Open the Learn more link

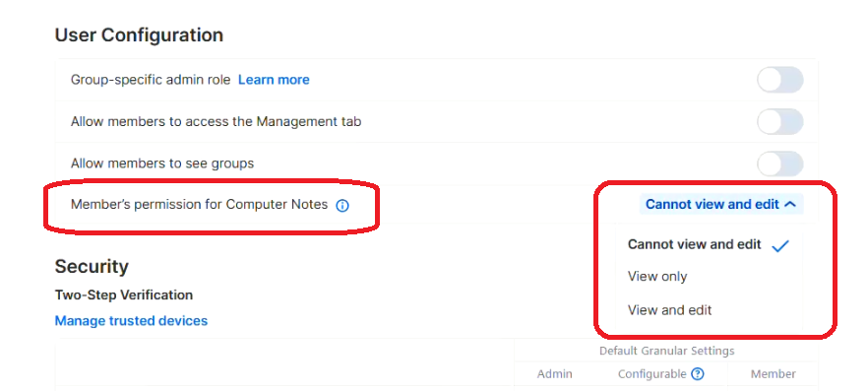274,80
